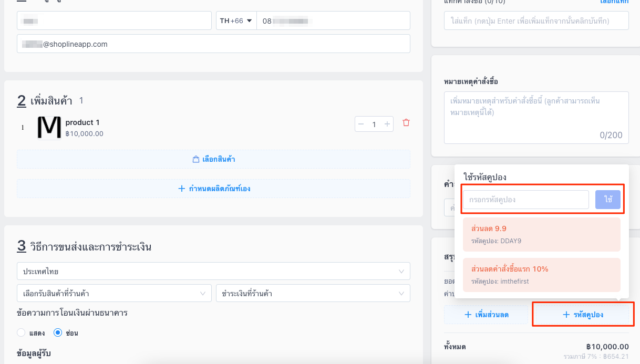Click the เลือกแท็ก link

(614, 2)
